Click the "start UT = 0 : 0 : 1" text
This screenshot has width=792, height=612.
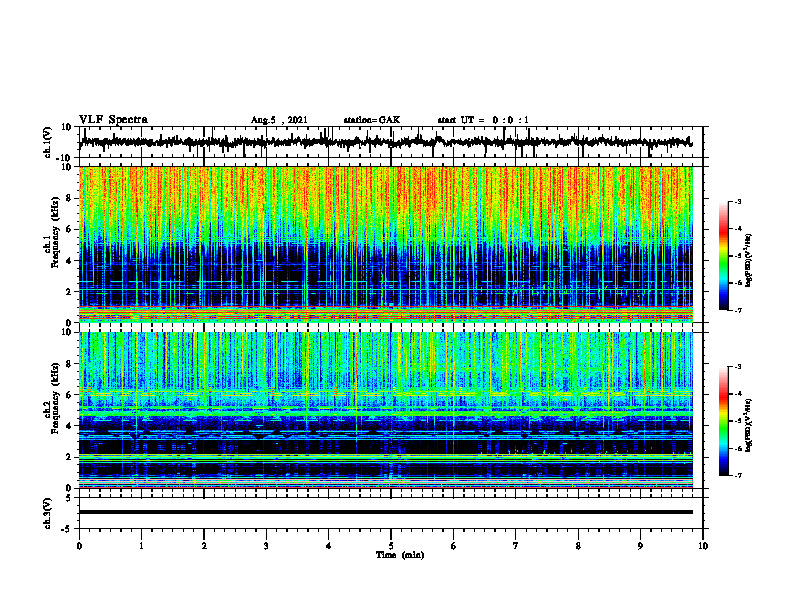tap(483, 120)
